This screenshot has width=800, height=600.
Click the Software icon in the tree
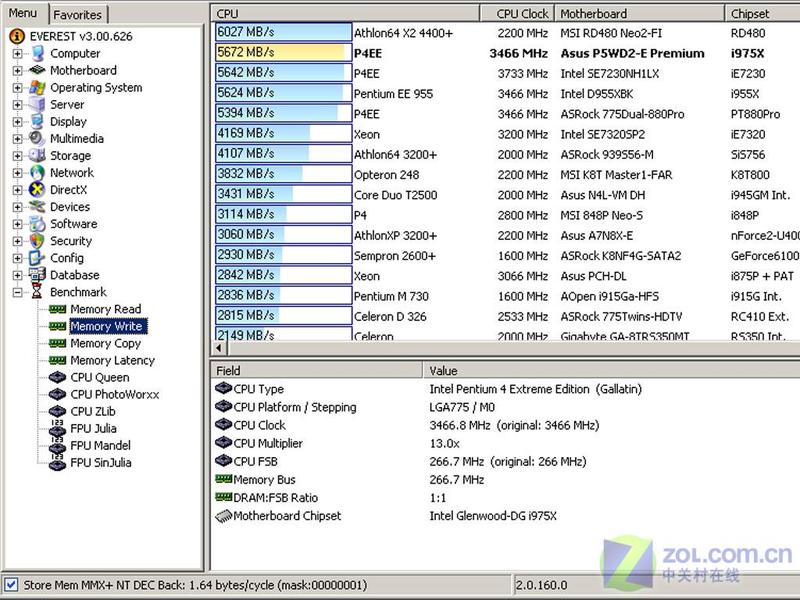click(37, 223)
